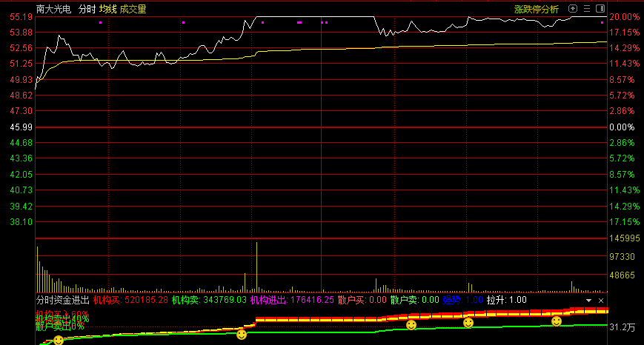644x345 pixels.
Task: Click the tallest yellow volume bar
Action: pyautogui.click(x=256, y=267)
